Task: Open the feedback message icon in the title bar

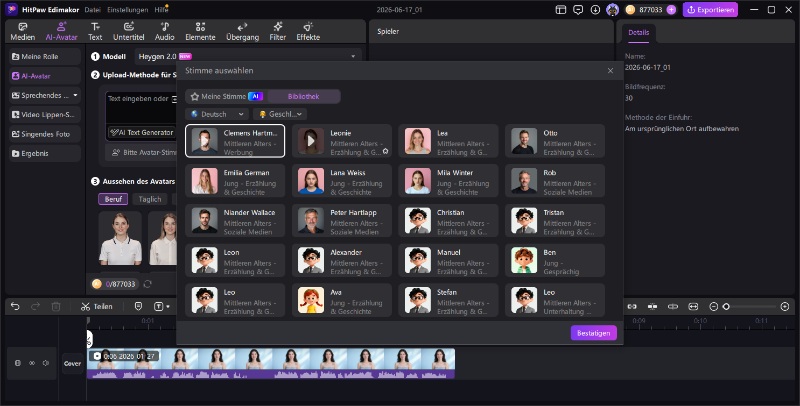Action: pyautogui.click(x=578, y=10)
